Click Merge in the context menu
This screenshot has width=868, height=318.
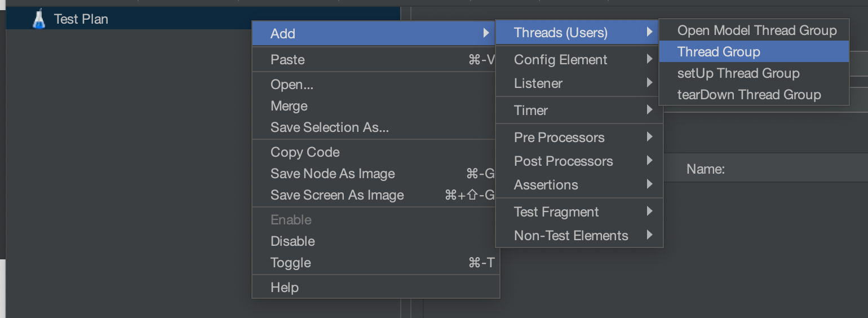(375, 106)
